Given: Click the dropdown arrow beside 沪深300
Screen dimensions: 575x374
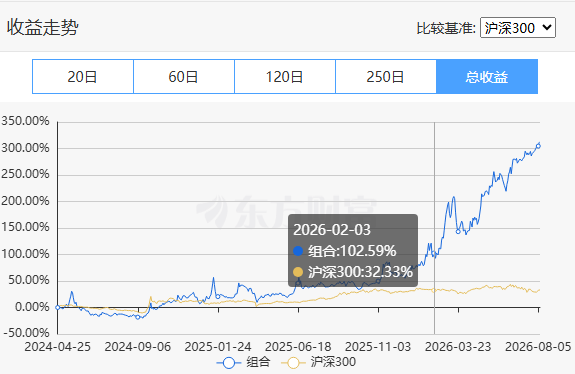Looking at the screenshot, I should [x=547, y=28].
